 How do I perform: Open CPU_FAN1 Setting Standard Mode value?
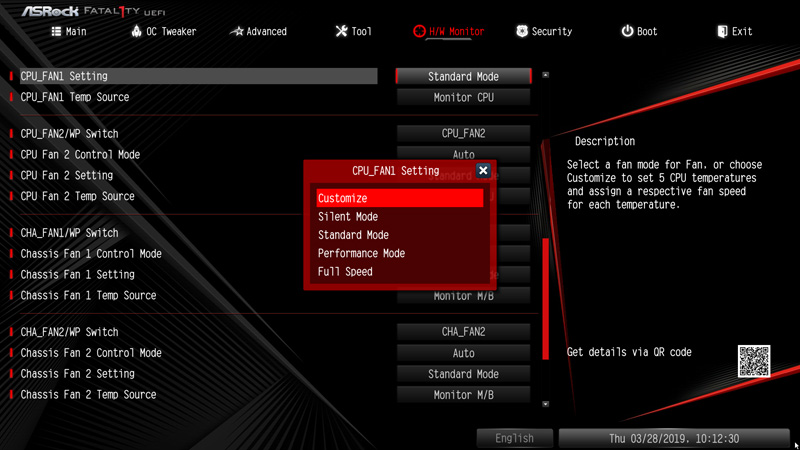463,77
